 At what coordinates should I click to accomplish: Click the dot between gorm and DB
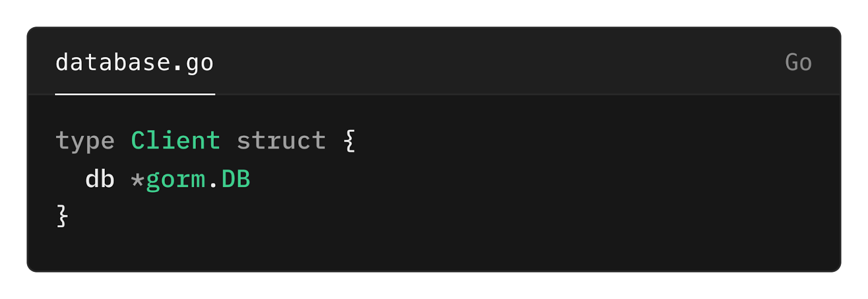pos(213,186)
